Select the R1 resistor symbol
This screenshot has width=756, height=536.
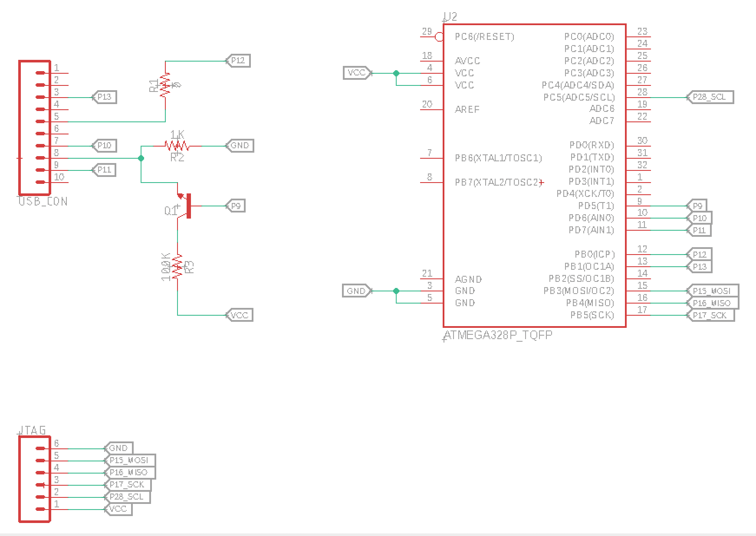(x=165, y=85)
